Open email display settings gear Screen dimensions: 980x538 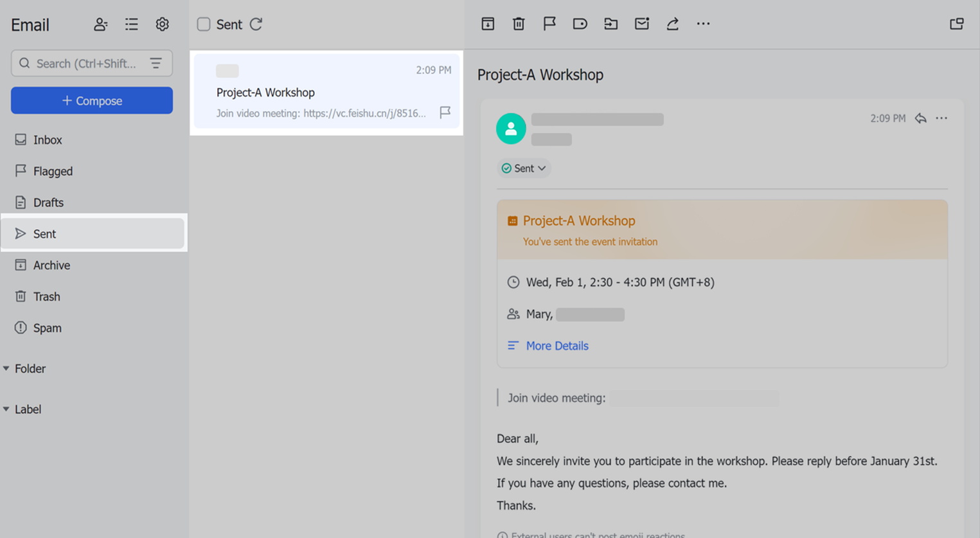point(162,24)
